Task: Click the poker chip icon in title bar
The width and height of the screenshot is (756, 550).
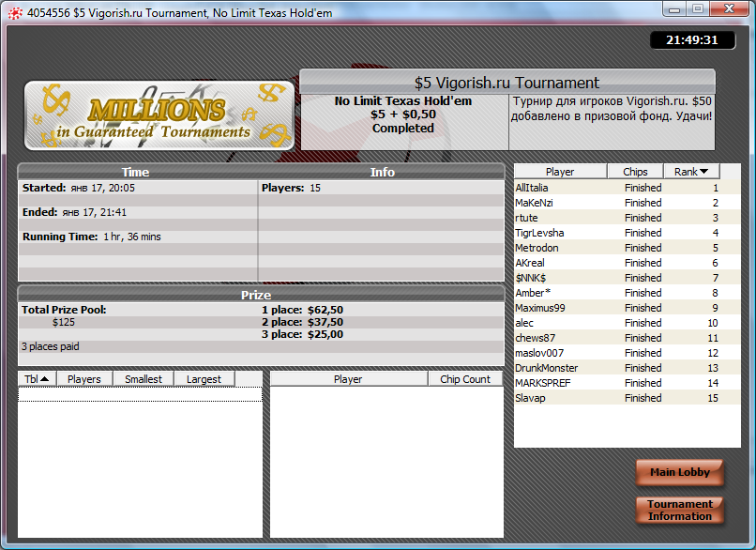Action: point(15,13)
